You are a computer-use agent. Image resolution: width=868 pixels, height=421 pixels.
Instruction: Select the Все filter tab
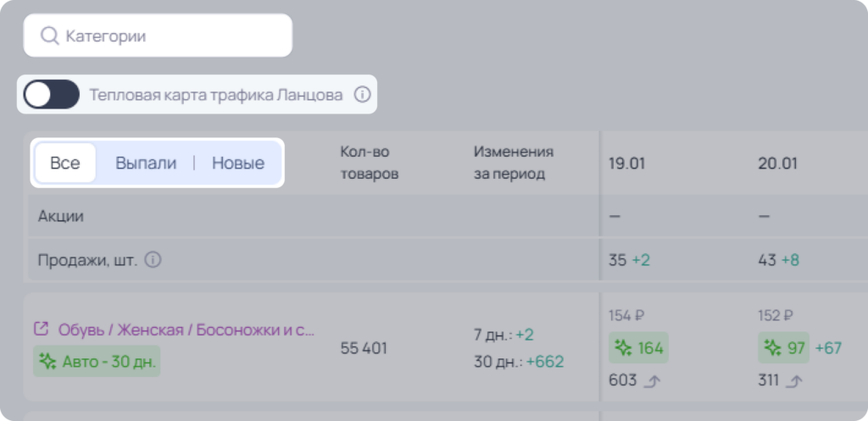(65, 163)
